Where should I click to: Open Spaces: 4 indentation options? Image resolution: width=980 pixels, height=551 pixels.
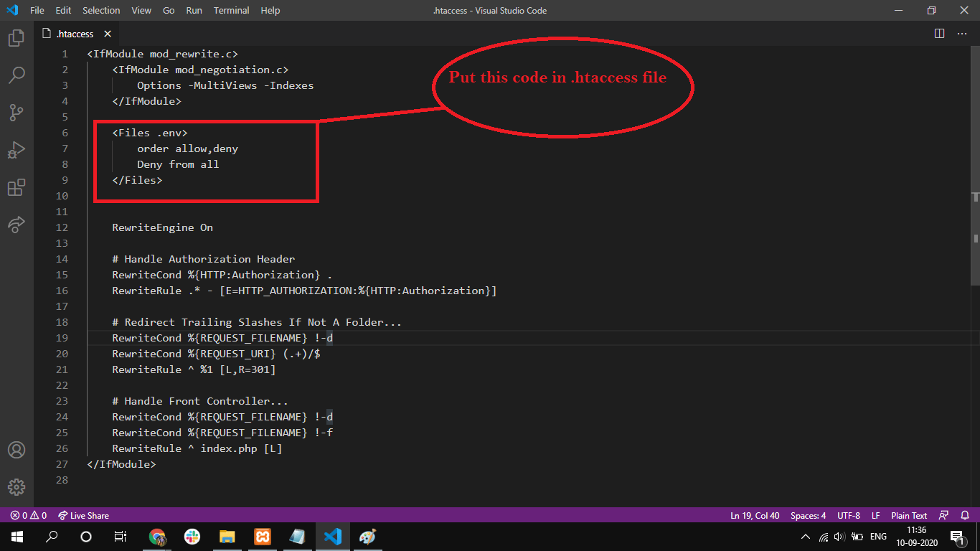pos(808,515)
